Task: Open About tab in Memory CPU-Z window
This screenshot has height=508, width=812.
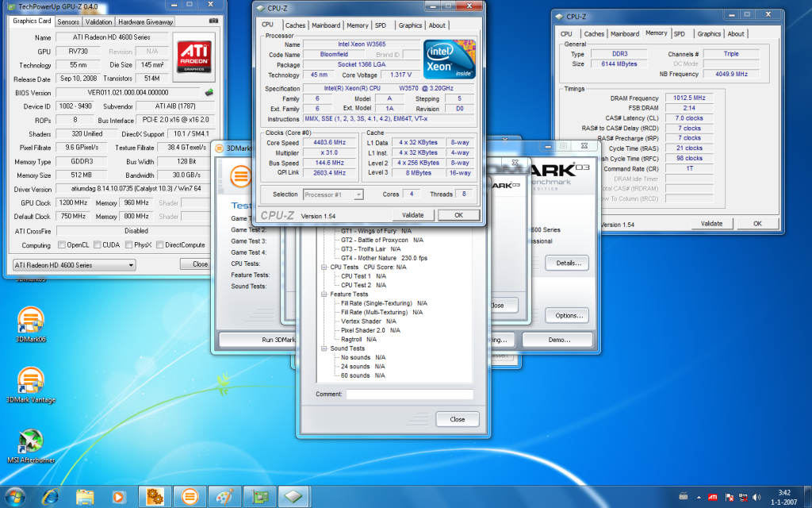Action: click(736, 33)
